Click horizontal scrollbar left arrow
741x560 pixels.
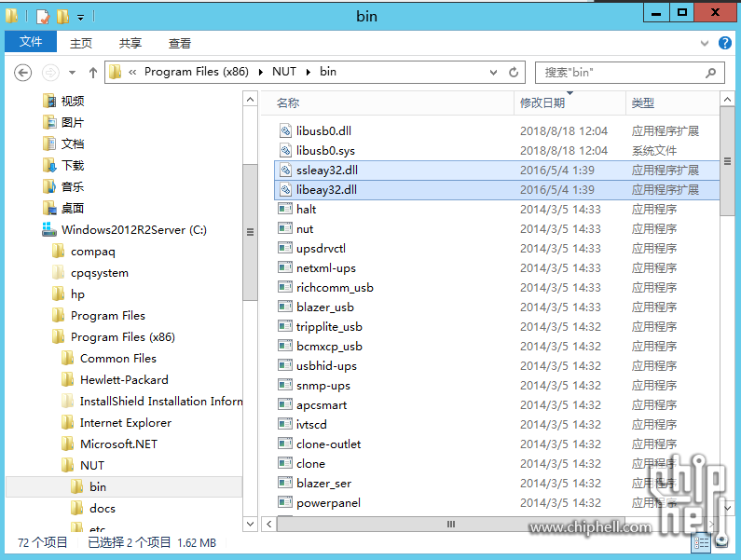click(x=268, y=524)
